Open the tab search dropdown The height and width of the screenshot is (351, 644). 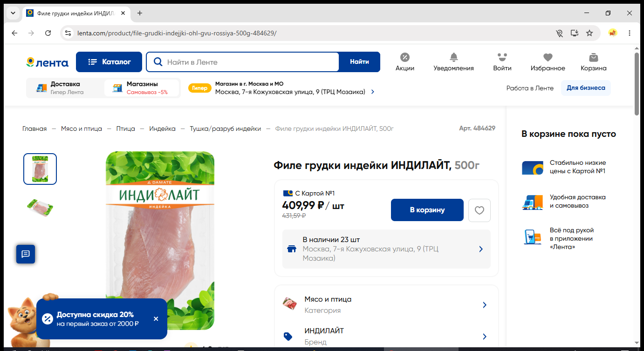(x=13, y=13)
